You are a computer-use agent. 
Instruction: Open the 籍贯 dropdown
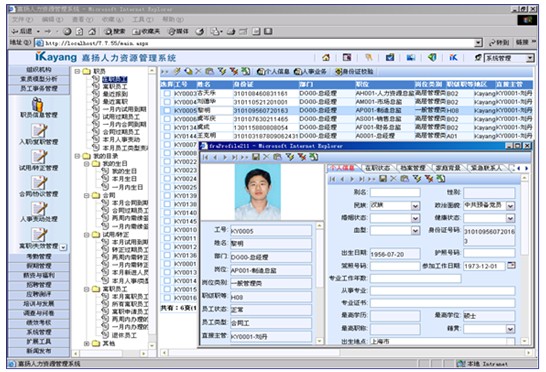[510, 329]
